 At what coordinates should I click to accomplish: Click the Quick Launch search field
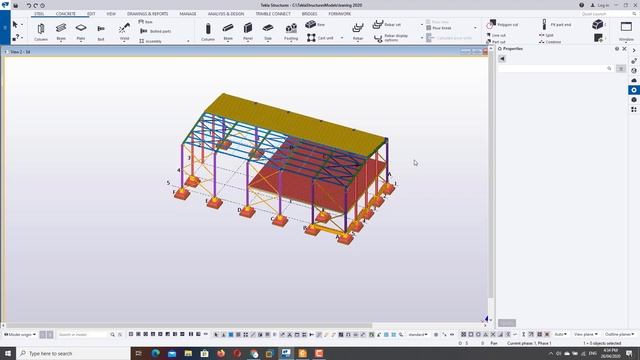pos(608,14)
